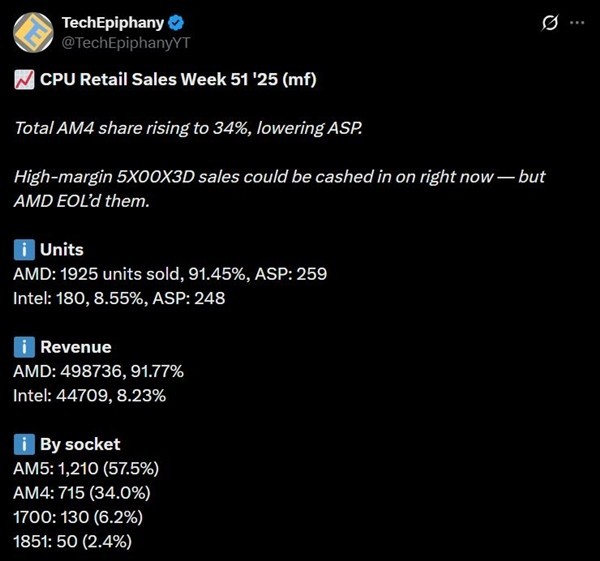Click the AM5 1,210 socket line
This screenshot has width=600, height=561.
pos(86,468)
